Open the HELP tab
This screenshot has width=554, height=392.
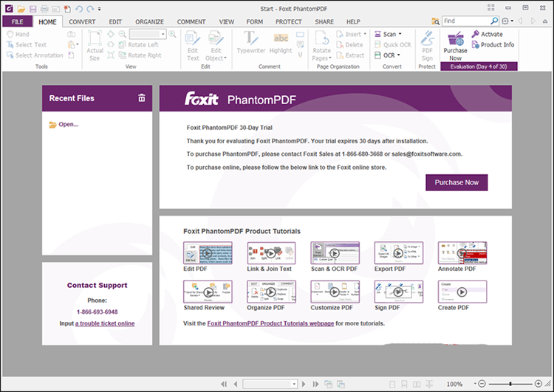click(353, 21)
